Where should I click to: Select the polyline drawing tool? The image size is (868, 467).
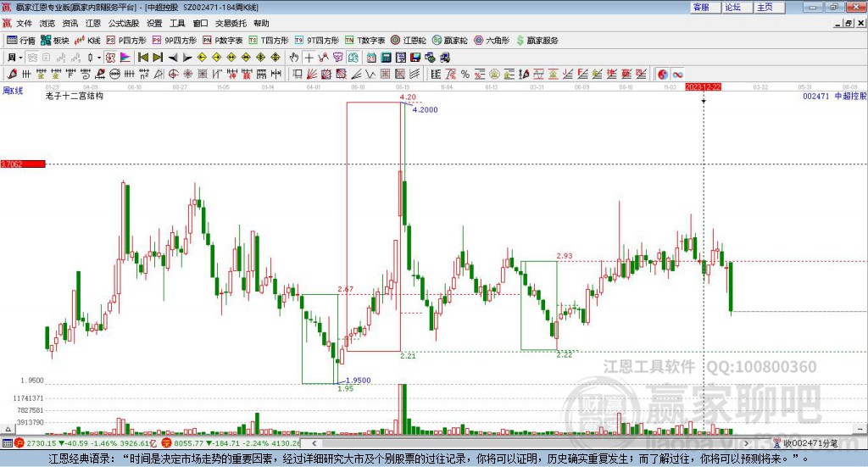point(323,58)
